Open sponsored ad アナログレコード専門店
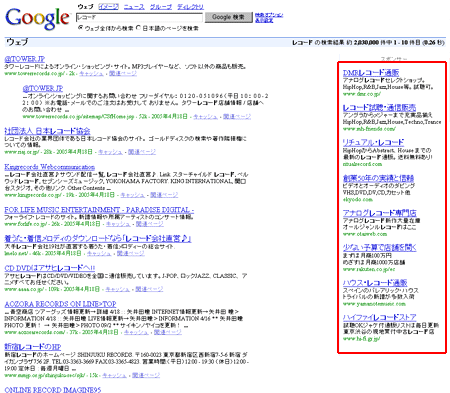 point(380,213)
